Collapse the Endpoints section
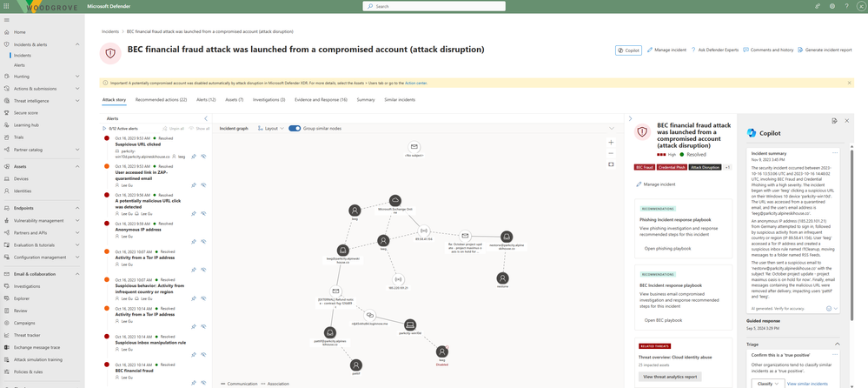The image size is (868, 388). [x=77, y=208]
